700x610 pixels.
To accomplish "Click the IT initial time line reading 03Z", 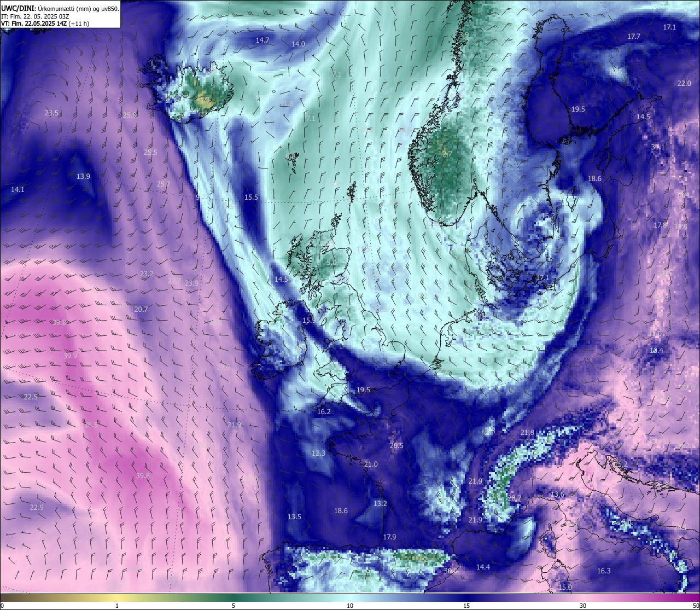I will tap(35, 16).
